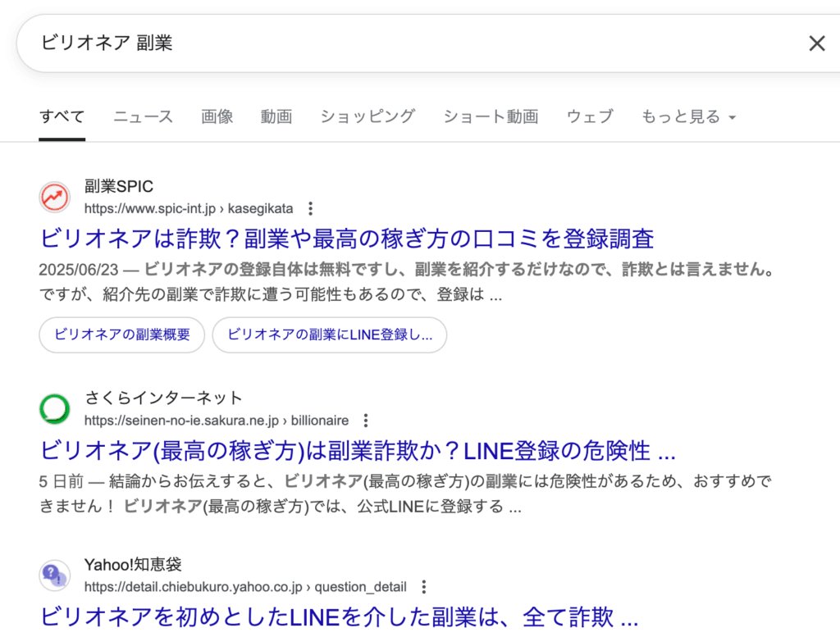Click the Yahoo!知恵袋 site name
The height and width of the screenshot is (637, 840).
point(133,564)
